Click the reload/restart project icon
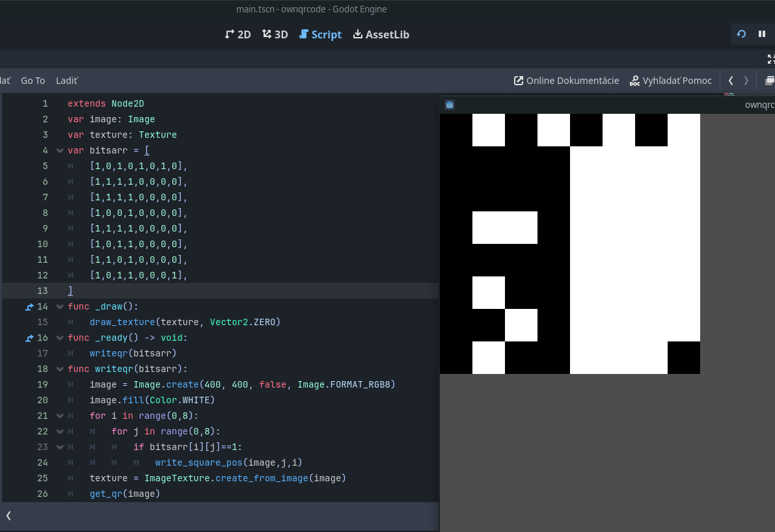This screenshot has height=532, width=775. pyautogui.click(x=741, y=34)
